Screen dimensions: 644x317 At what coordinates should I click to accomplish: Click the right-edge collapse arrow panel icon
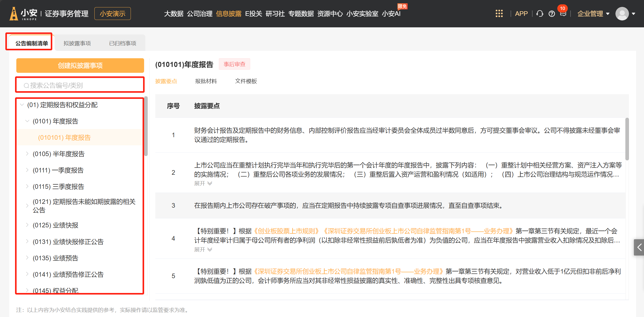[x=639, y=247]
